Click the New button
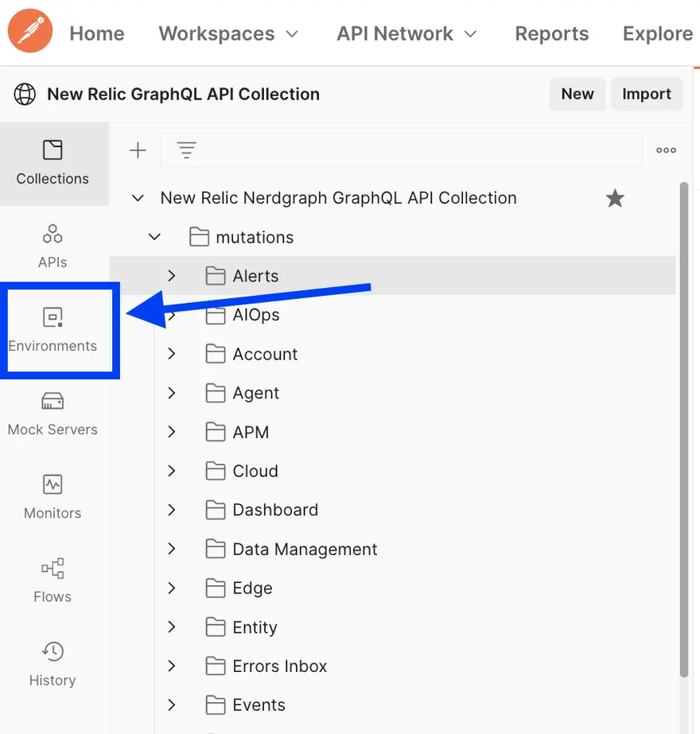This screenshot has width=700, height=734. pos(577,94)
